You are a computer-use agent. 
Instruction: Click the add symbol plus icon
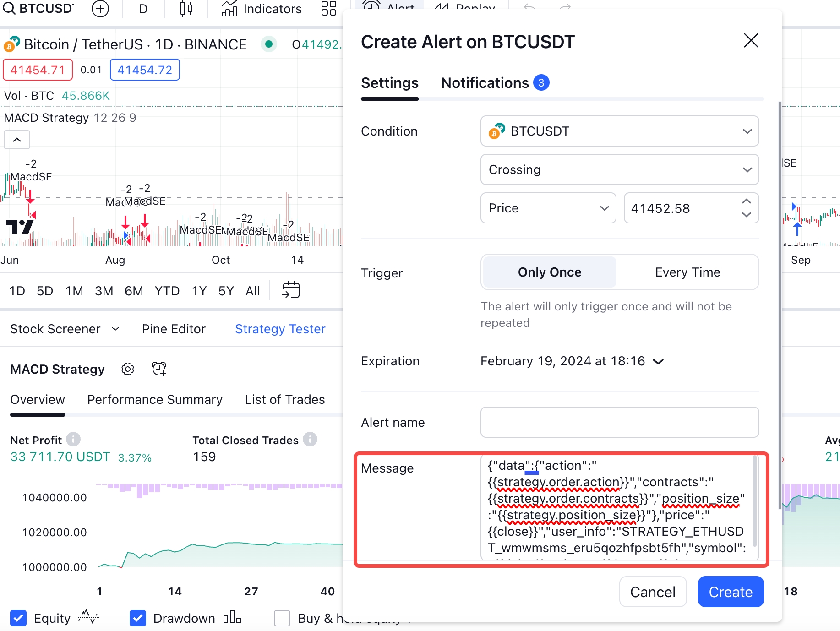(x=100, y=9)
